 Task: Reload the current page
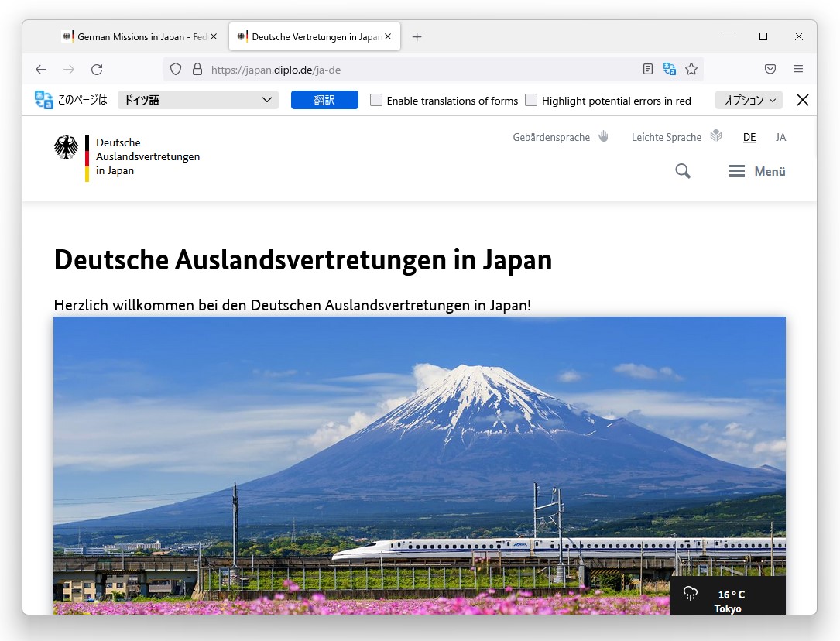(x=97, y=69)
